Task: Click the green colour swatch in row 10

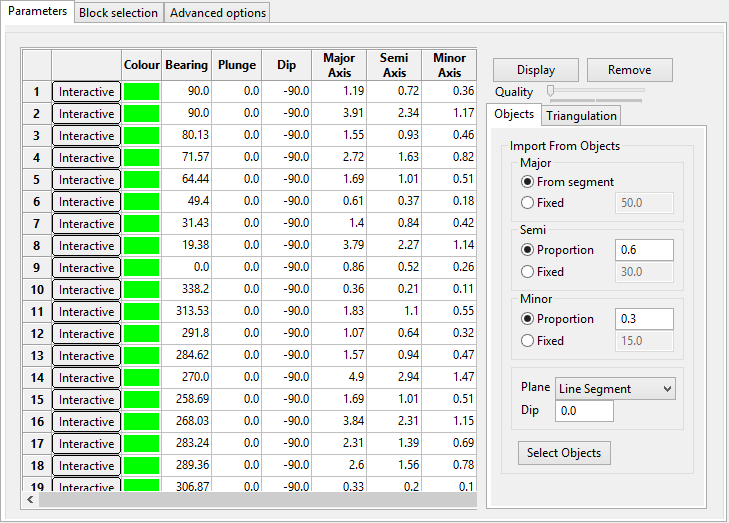Action: click(x=141, y=290)
